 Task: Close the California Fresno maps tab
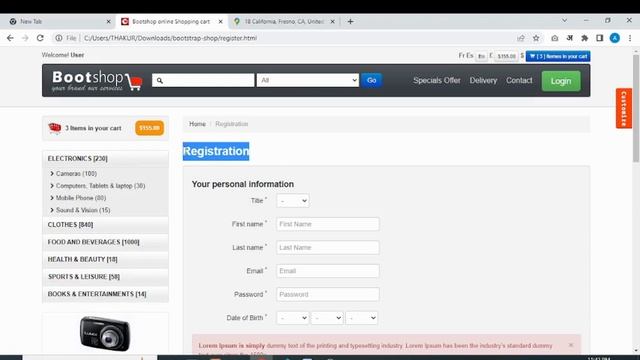(332, 22)
